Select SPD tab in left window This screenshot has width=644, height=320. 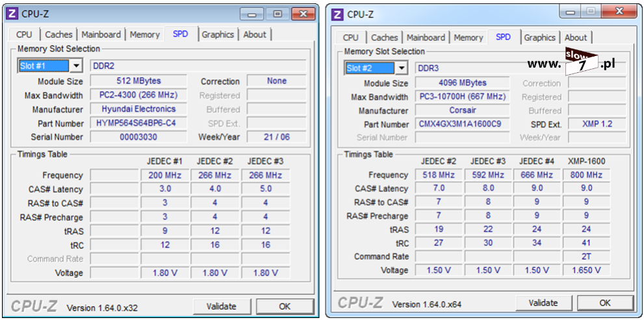coord(180,34)
